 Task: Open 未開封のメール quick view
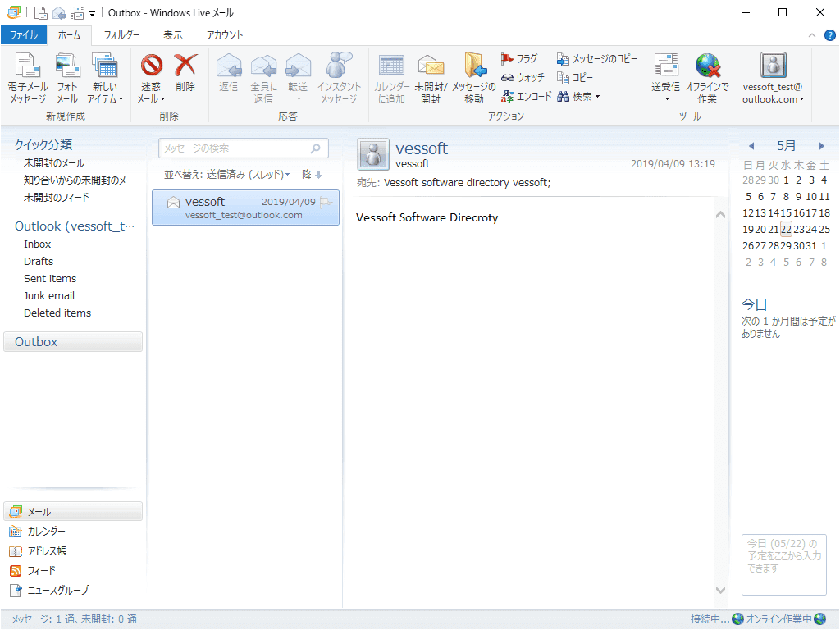click(x=54, y=163)
